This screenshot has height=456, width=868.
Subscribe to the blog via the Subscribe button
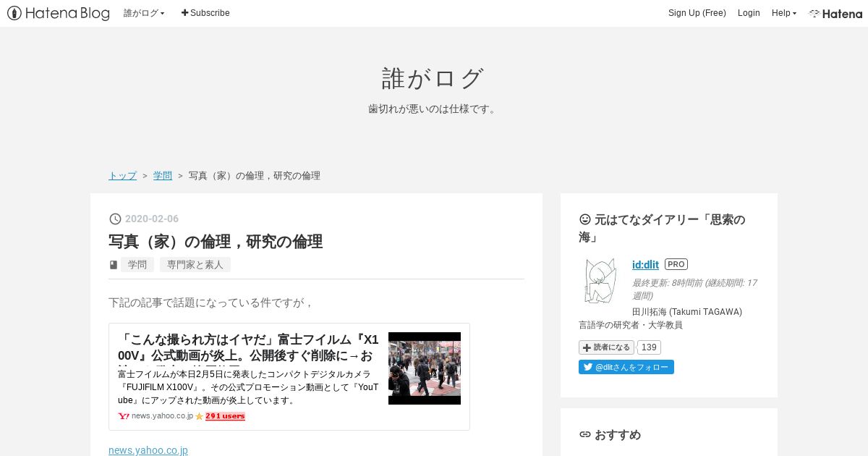tap(205, 13)
